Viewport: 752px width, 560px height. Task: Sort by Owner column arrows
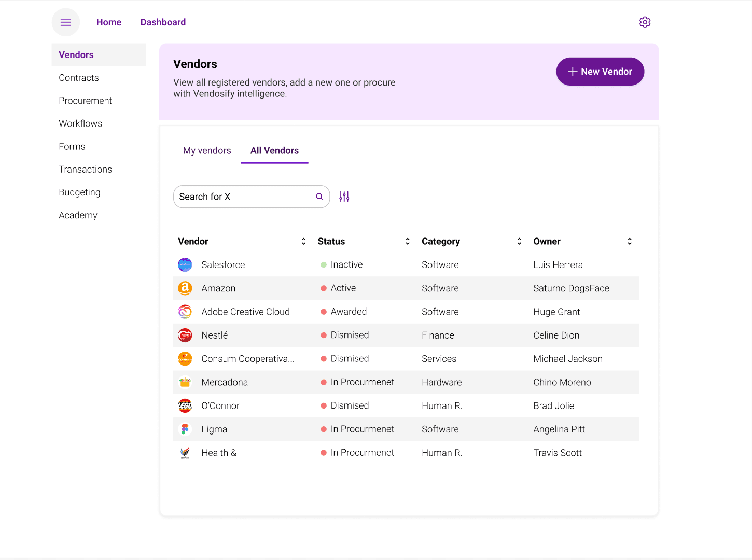(x=630, y=241)
